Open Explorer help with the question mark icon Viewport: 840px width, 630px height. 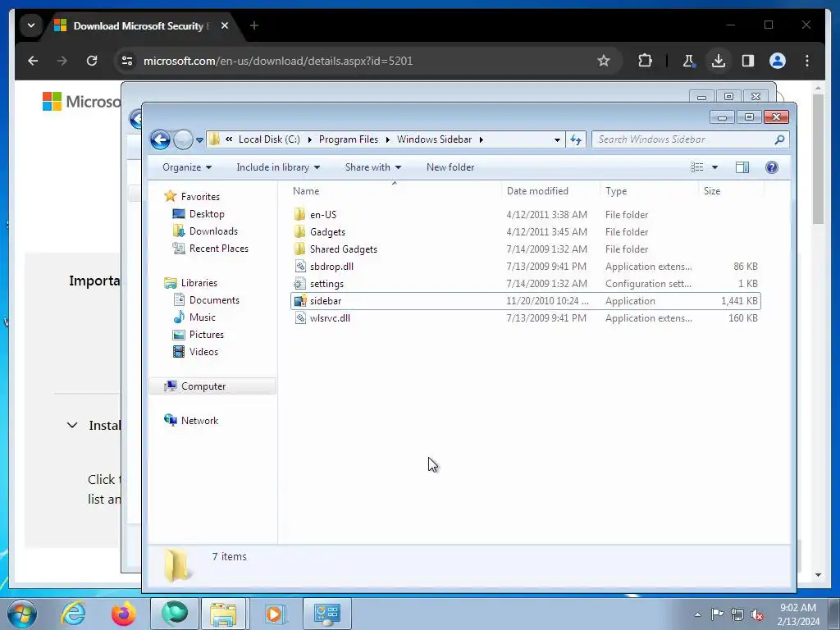(x=771, y=167)
